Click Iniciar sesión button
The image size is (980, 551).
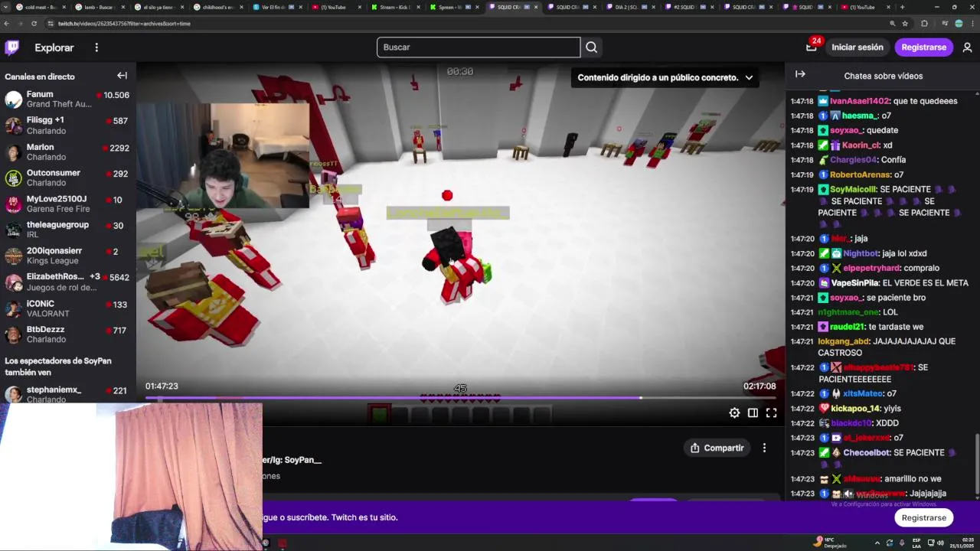click(857, 47)
